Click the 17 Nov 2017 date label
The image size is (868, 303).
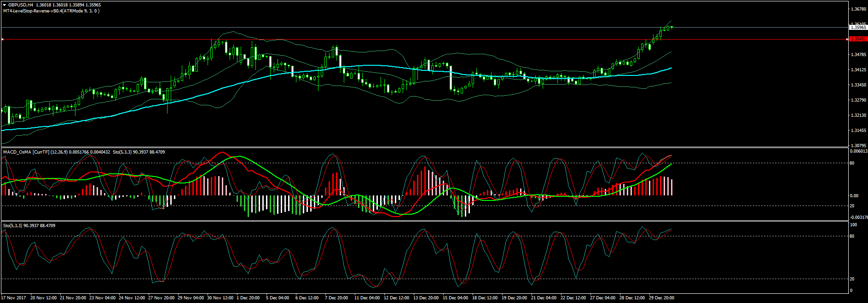(x=14, y=298)
